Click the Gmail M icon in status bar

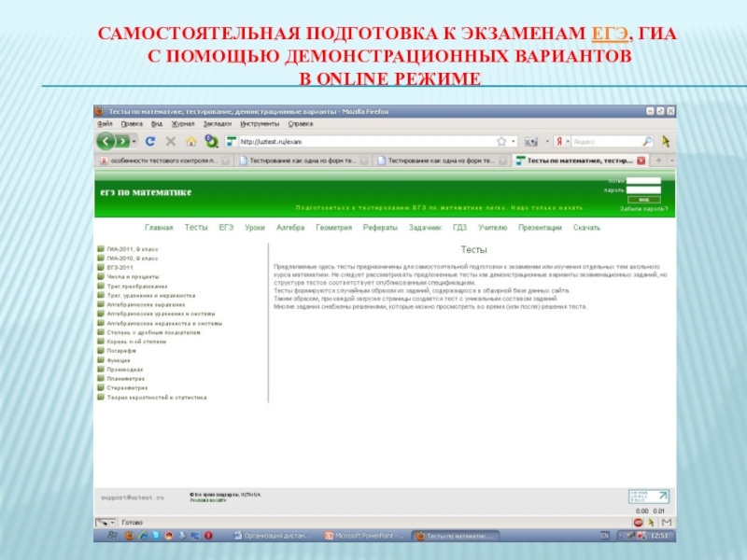(x=667, y=523)
